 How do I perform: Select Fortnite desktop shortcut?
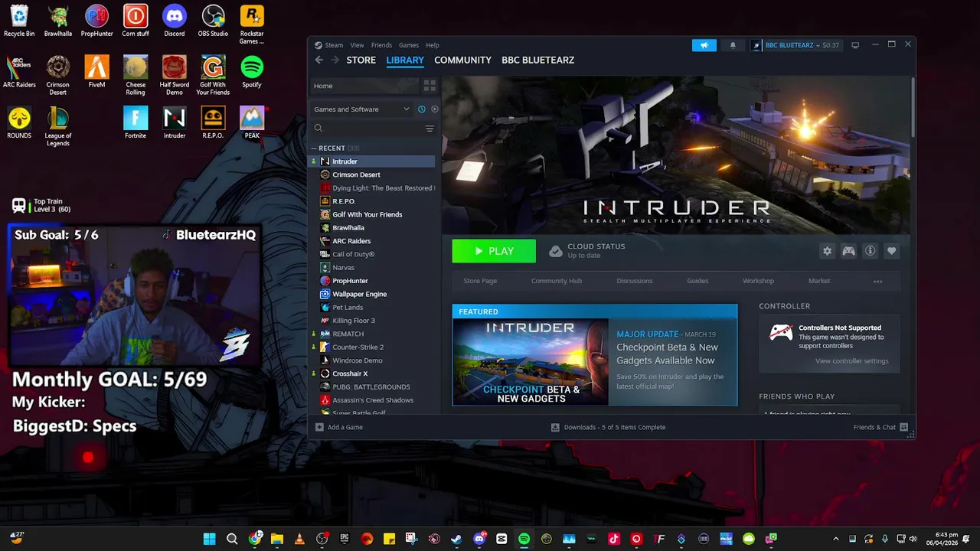click(136, 122)
